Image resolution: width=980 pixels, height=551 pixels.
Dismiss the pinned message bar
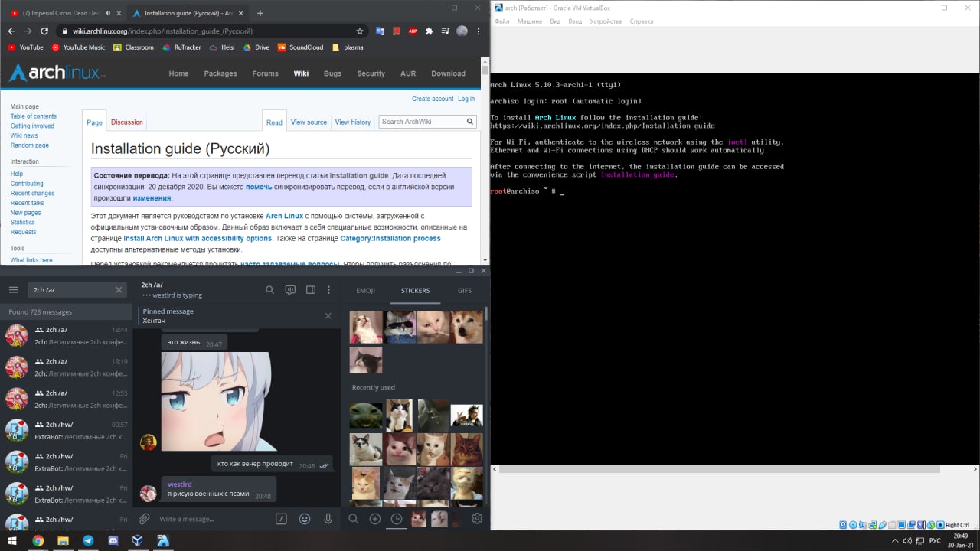[328, 316]
